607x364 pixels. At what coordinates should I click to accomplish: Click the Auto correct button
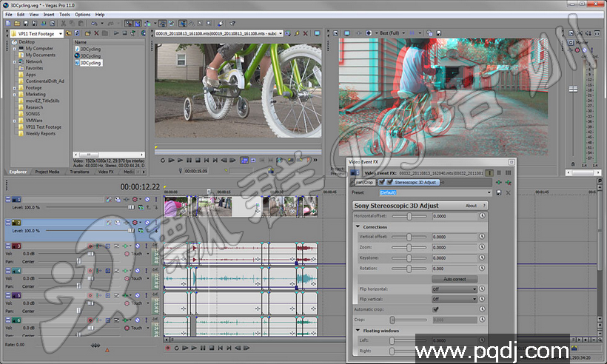coord(455,279)
